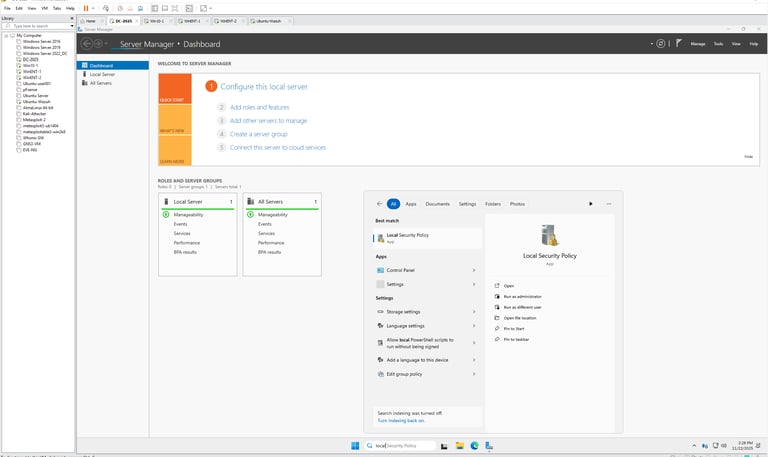Select the Documents search filter

pyautogui.click(x=437, y=204)
